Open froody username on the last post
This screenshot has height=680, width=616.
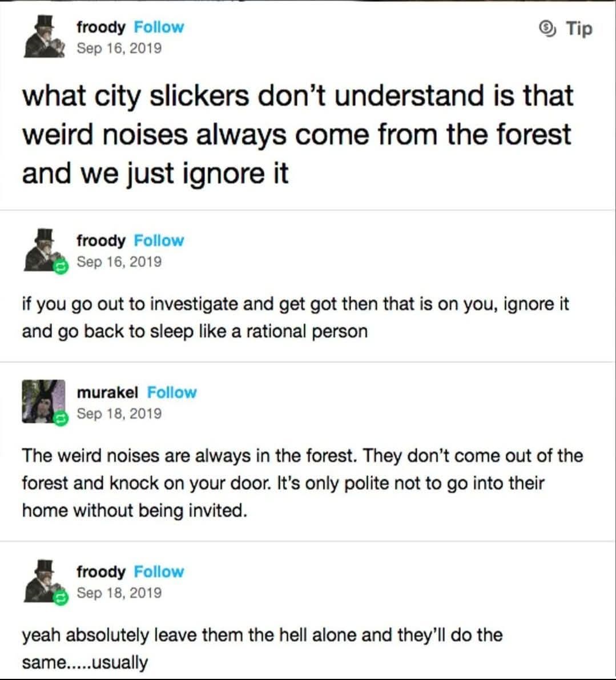coord(101,572)
